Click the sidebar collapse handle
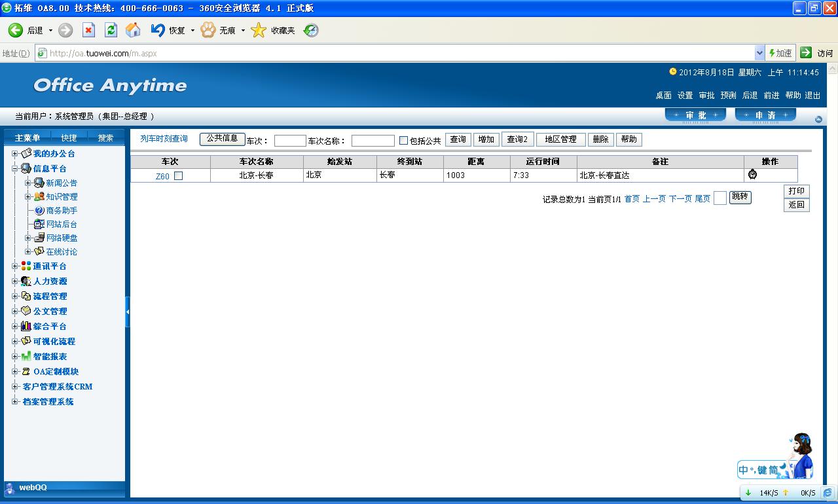 click(x=128, y=312)
